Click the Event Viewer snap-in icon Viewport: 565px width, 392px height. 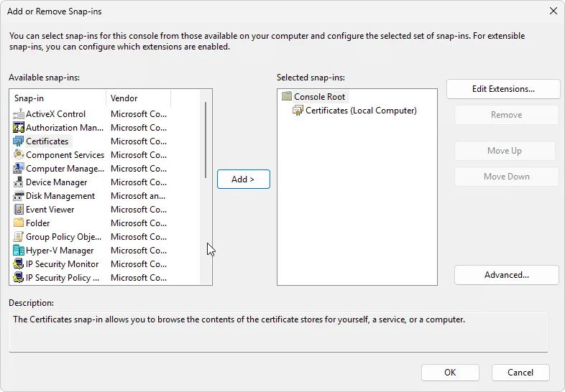pyautogui.click(x=19, y=210)
